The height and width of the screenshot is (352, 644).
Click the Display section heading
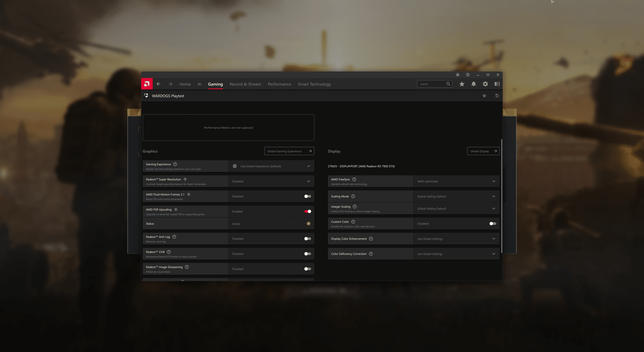click(x=334, y=151)
